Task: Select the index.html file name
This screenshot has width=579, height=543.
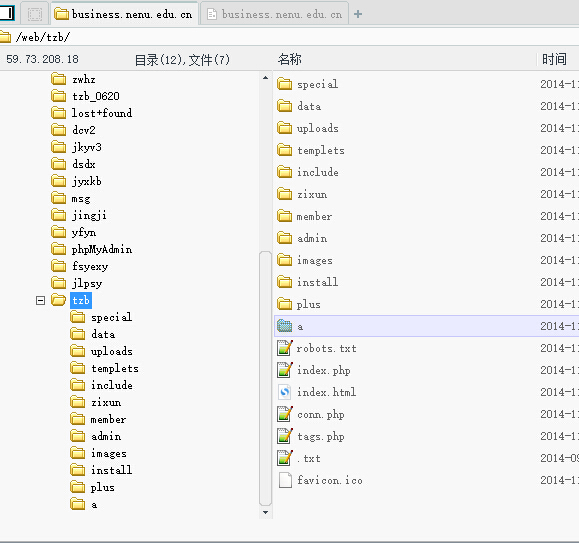Action: pyautogui.click(x=327, y=392)
